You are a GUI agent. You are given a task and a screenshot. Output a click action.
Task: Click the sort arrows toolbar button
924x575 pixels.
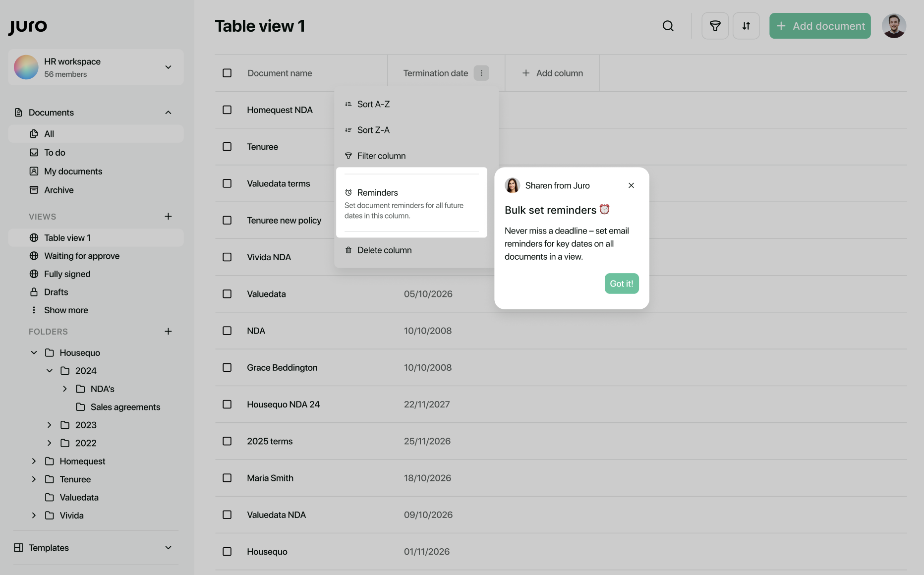(x=746, y=26)
